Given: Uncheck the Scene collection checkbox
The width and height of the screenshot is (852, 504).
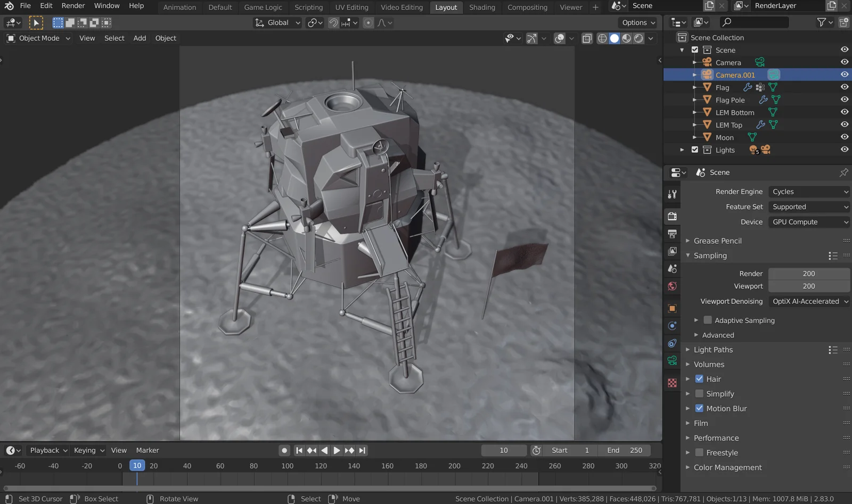Looking at the screenshot, I should (695, 49).
